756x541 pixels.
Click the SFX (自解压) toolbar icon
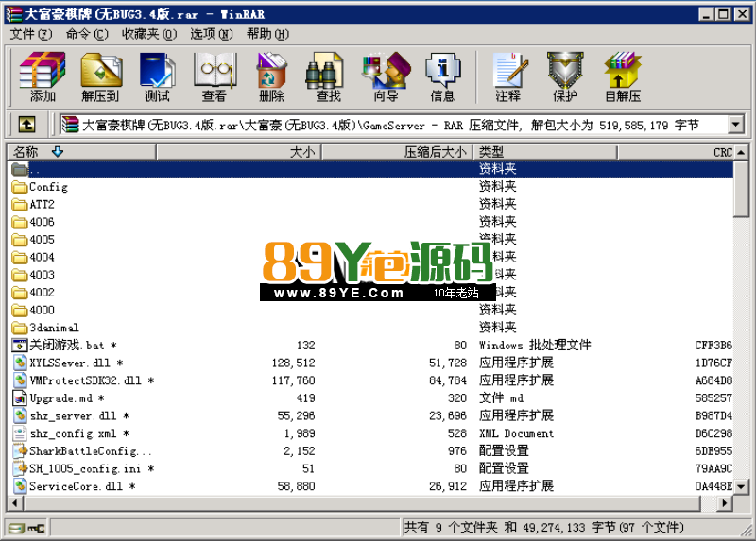(x=623, y=77)
